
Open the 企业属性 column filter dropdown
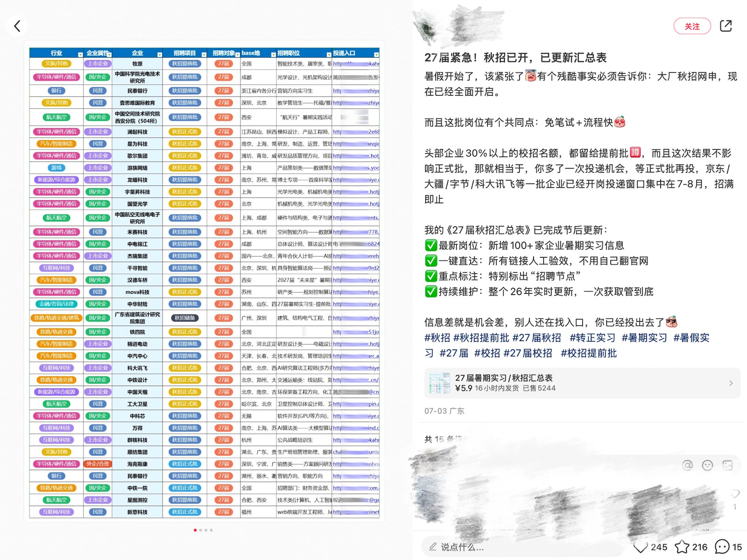[109, 55]
